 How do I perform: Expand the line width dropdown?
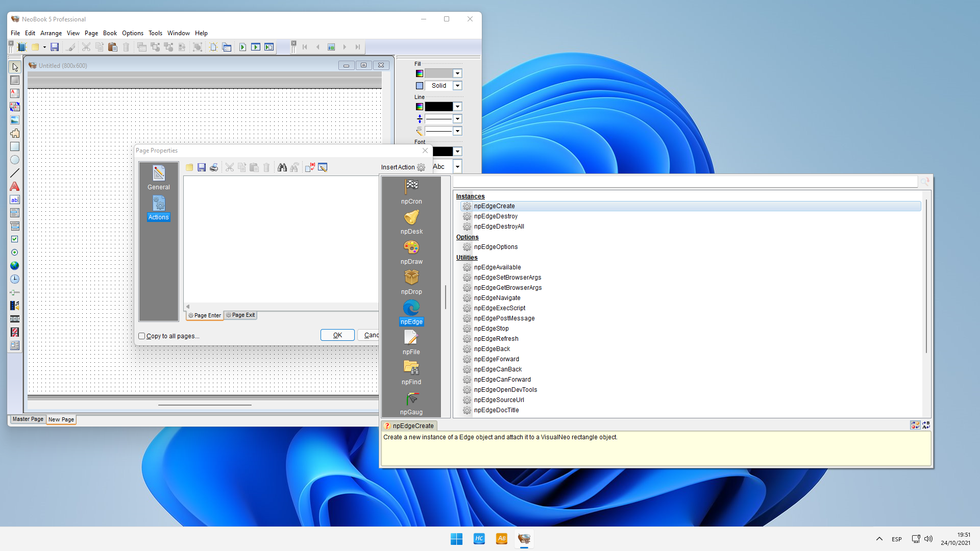(457, 119)
